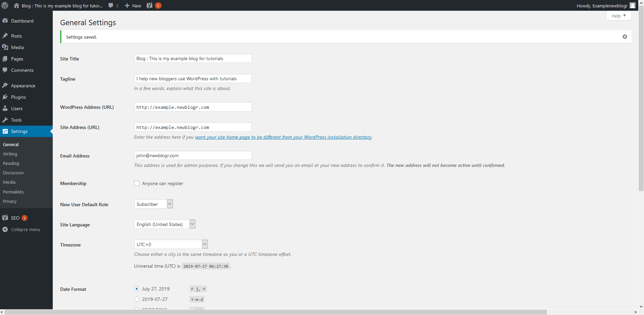Viewport: 644px width, 315px height.
Task: Expand the Site Language dropdown
Action: click(165, 224)
